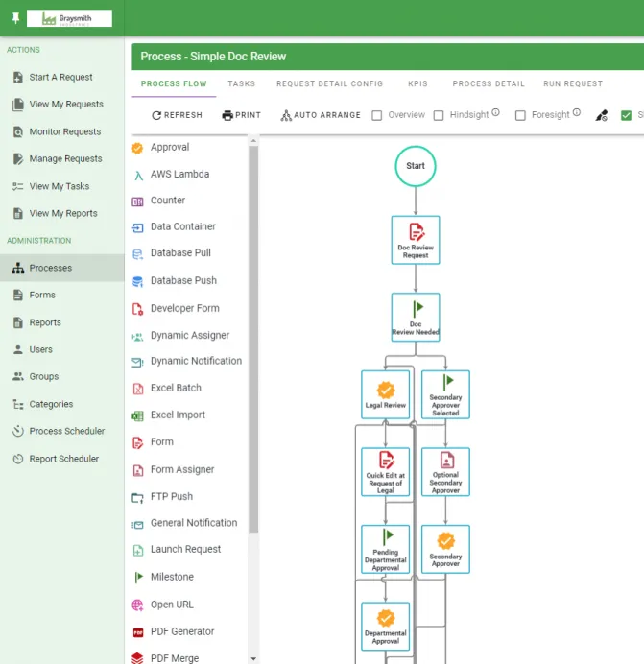Click the Hindsight info icon
This screenshot has width=644, height=664.
pos(496,114)
